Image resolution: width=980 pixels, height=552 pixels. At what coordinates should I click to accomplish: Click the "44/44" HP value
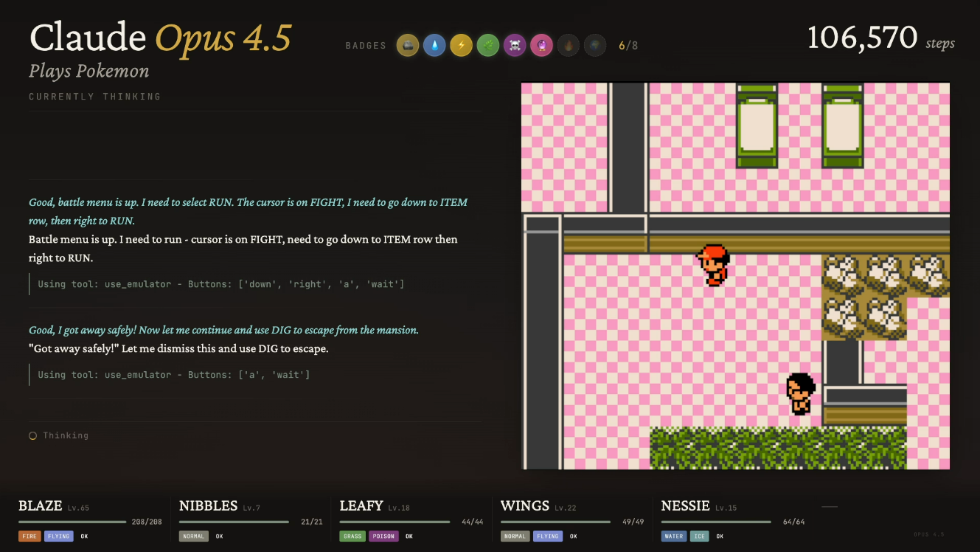[x=472, y=522]
